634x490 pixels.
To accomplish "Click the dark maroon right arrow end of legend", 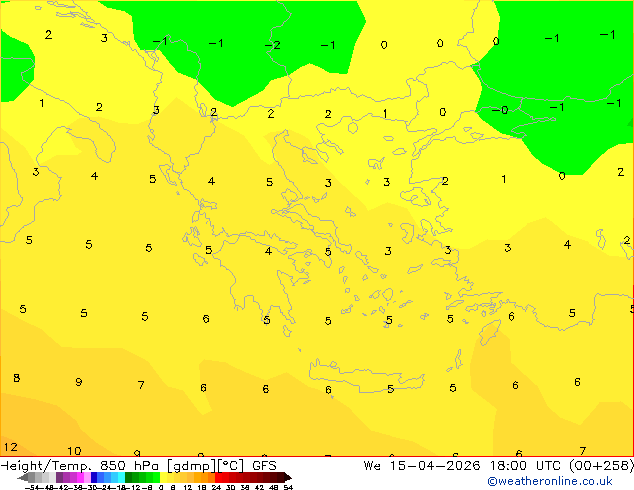I will 288,478.
